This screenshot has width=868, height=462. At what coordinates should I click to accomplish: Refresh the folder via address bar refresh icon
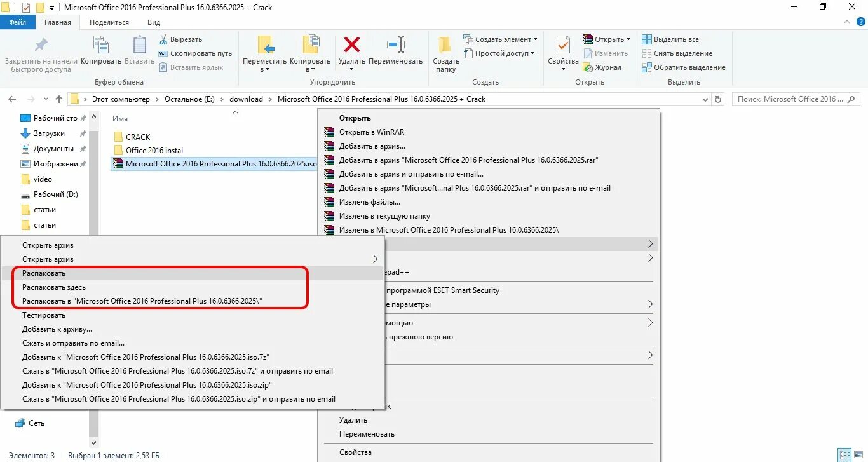[719, 99]
